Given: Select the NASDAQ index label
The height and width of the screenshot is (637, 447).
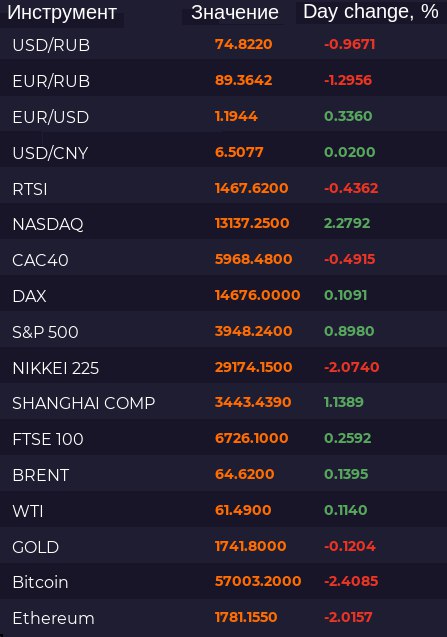Looking at the screenshot, I should coord(48,224).
